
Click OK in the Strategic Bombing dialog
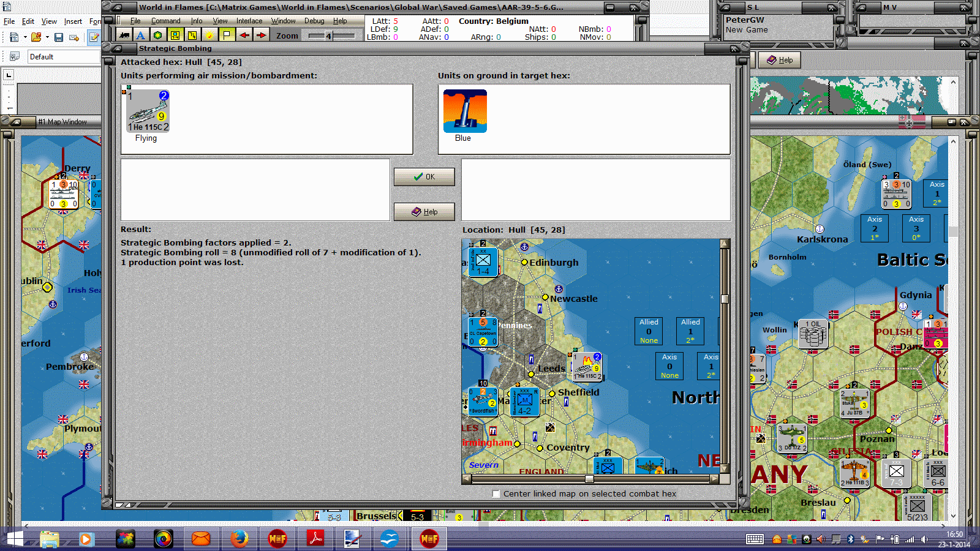(x=424, y=177)
